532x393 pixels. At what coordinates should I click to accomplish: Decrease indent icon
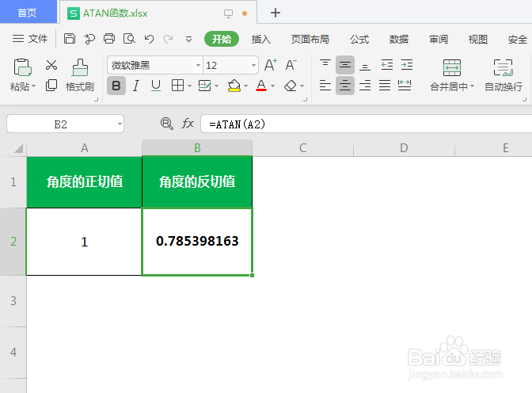click(387, 64)
